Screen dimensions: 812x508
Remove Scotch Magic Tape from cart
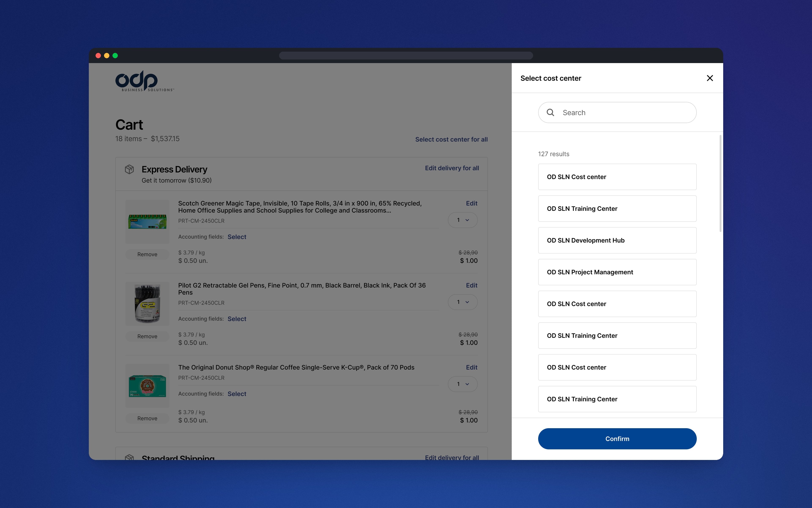(147, 254)
